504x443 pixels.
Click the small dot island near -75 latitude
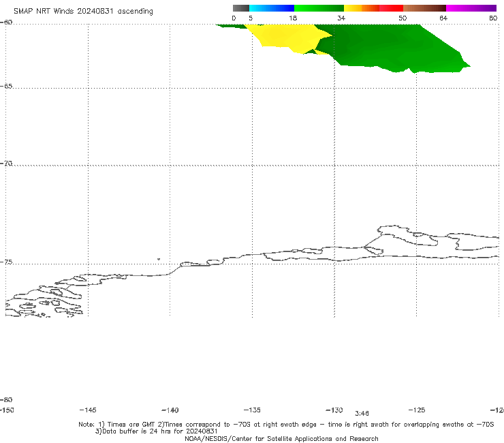[159, 259]
